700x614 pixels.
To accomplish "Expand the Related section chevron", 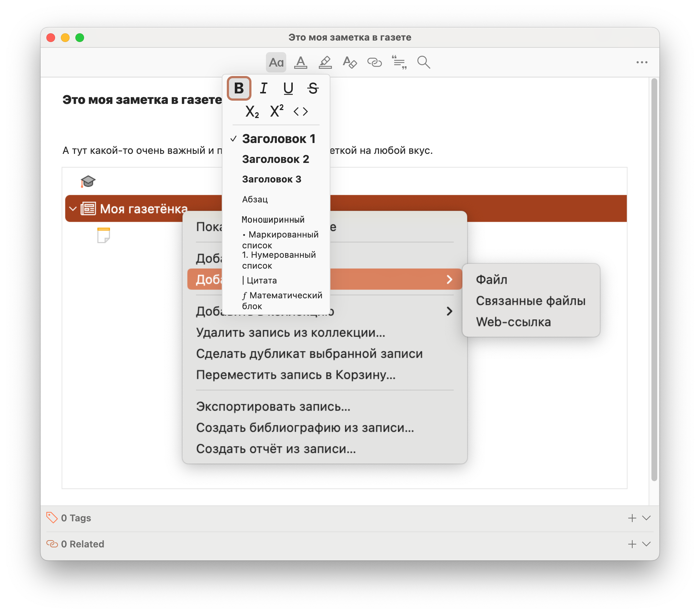I will (646, 544).
